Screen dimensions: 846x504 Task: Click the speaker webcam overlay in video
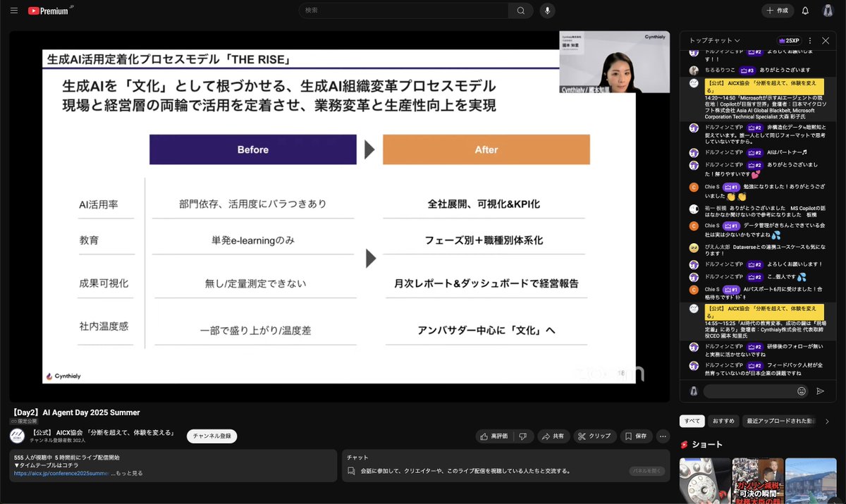615,62
